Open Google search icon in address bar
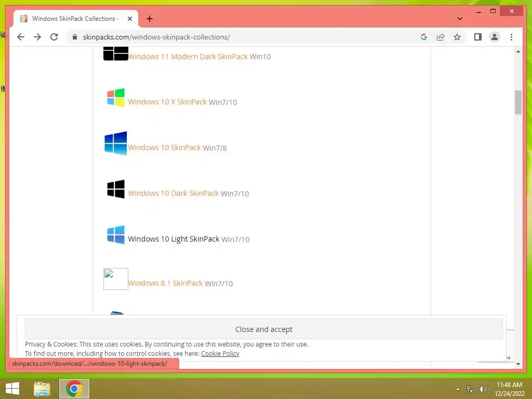Screen dimensions: 532x399 click(424, 37)
